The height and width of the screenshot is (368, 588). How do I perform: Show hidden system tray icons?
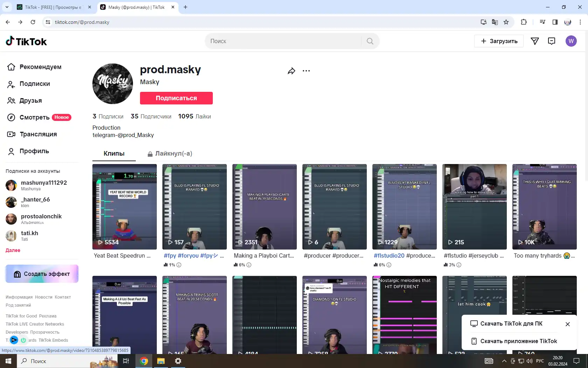coord(504,361)
